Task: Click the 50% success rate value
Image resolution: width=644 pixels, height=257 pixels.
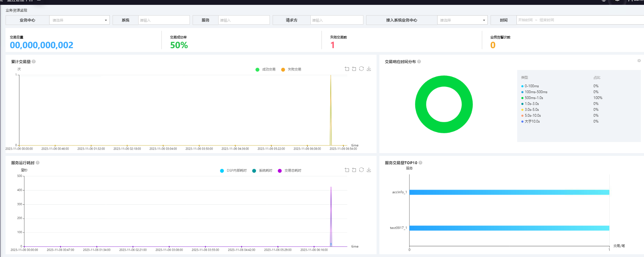Action: coord(179,45)
